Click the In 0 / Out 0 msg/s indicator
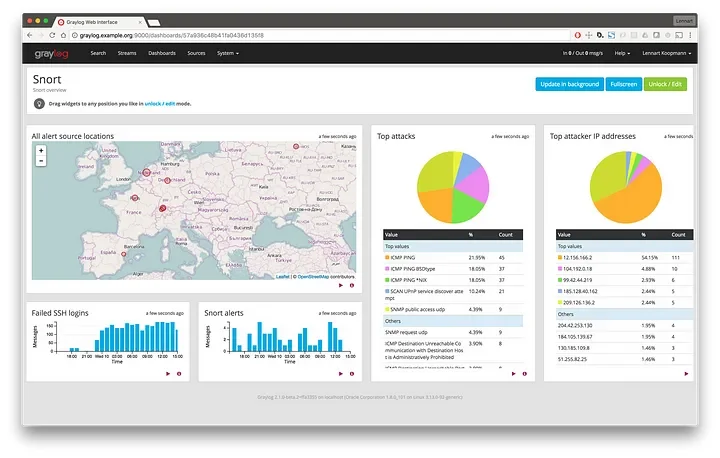Image resolution: width=720 pixels, height=458 pixels. coord(583,53)
